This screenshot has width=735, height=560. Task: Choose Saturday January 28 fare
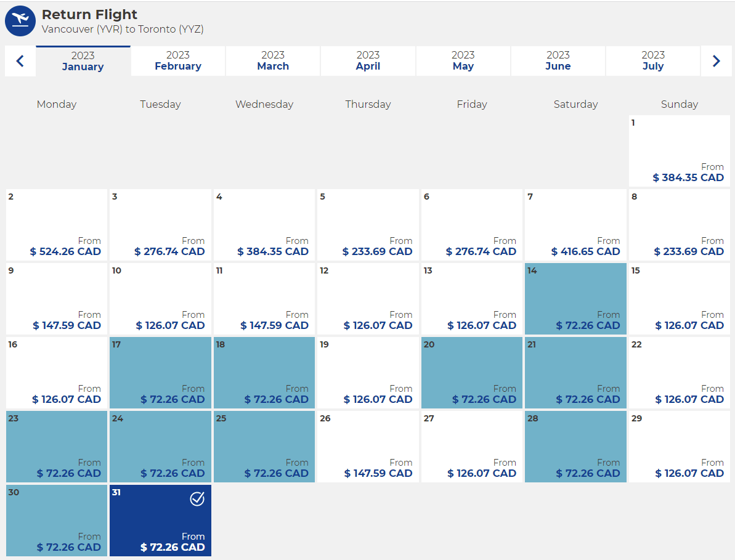pos(575,447)
